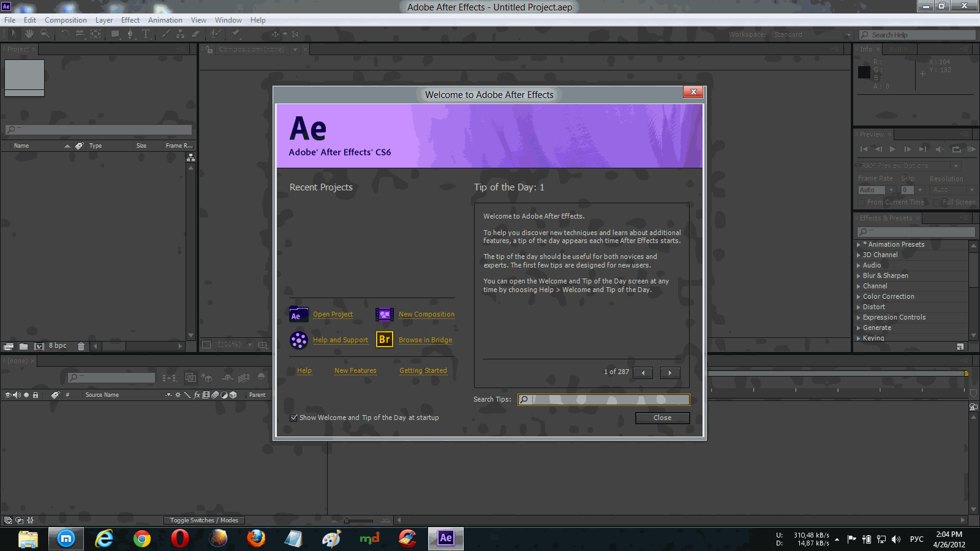Select the Rotation tool
This screenshot has width=980, height=551.
tap(64, 34)
